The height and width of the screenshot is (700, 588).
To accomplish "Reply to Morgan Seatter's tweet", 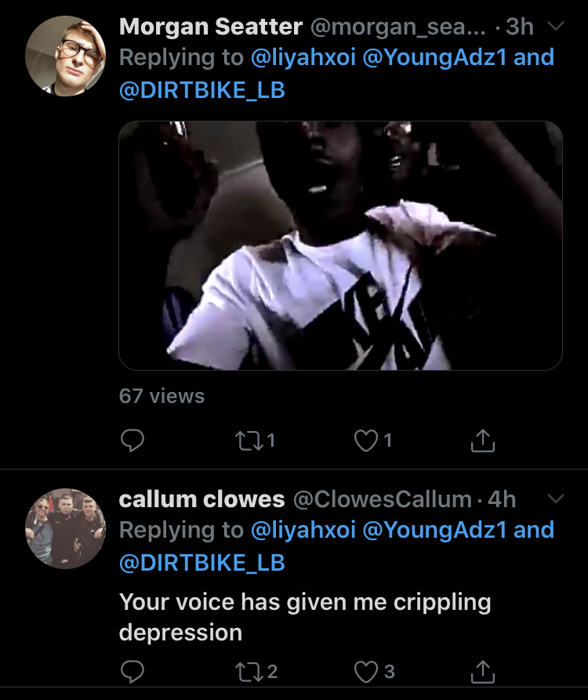I will (132, 441).
